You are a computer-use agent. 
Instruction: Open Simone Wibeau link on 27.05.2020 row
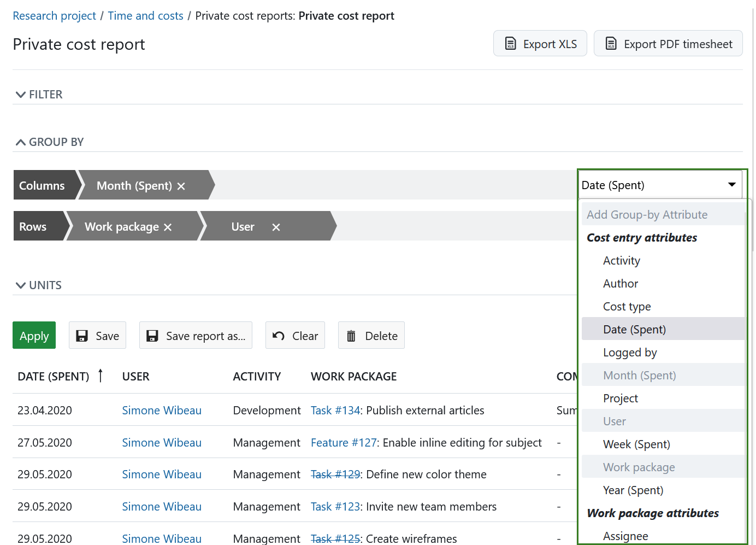(162, 443)
